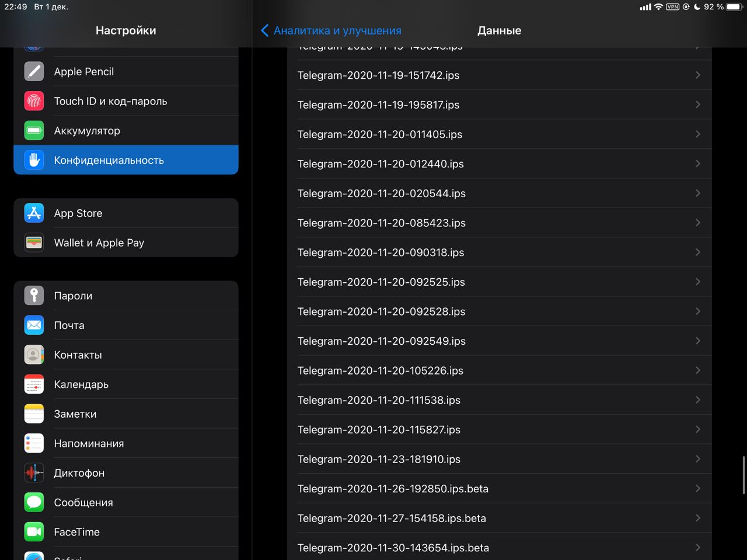The width and height of the screenshot is (747, 560).
Task: Open Напоминания settings row
Action: 126,443
